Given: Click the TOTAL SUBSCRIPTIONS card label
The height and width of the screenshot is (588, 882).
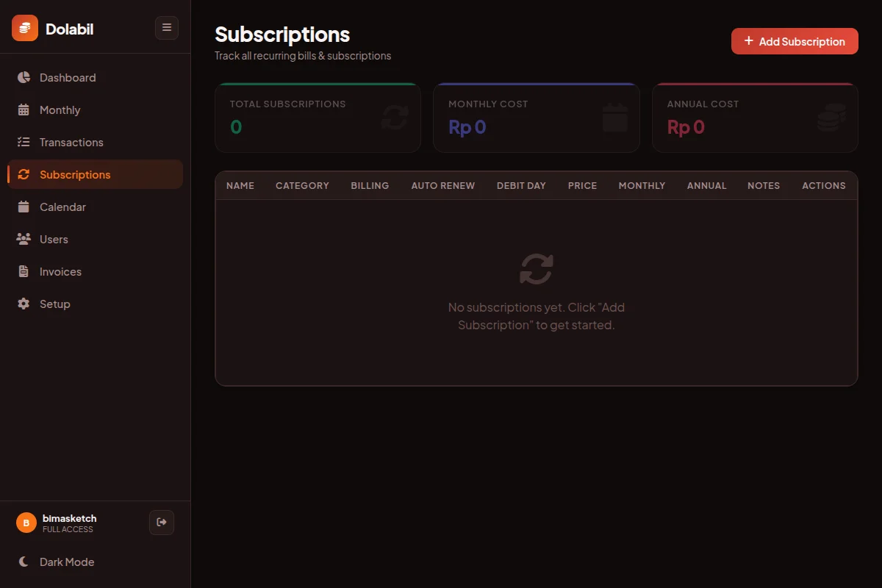Looking at the screenshot, I should 287,104.
